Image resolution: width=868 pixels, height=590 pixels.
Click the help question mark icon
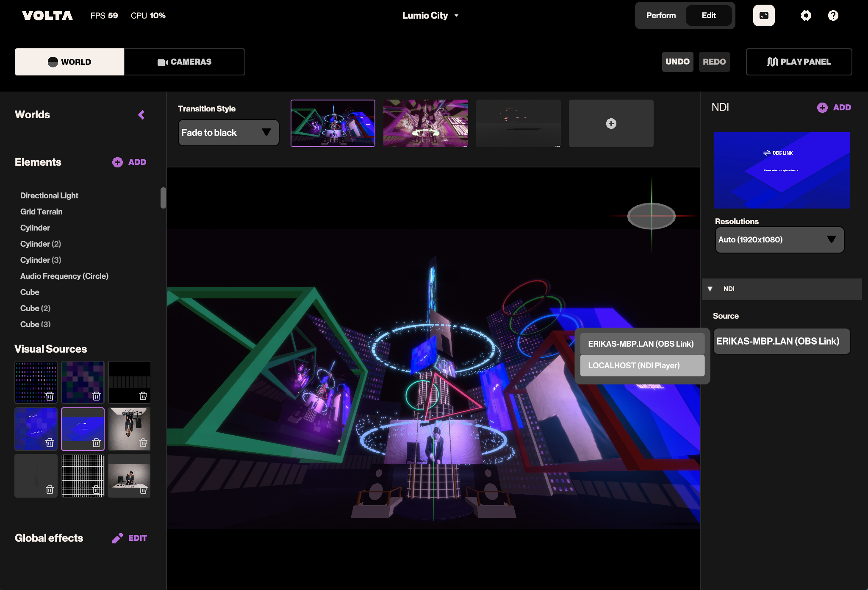pos(833,16)
